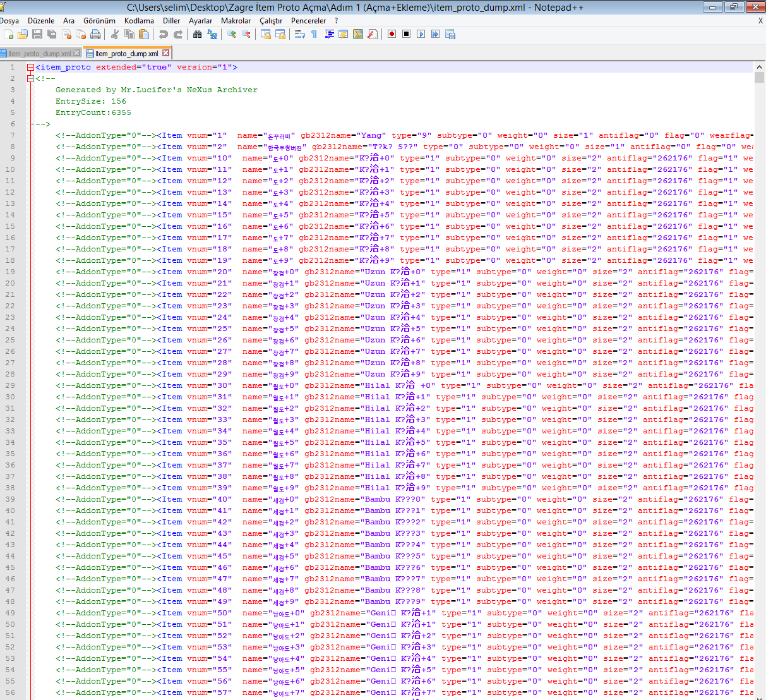Open the Dosya menu
Image resolution: width=766 pixels, height=700 pixels.
click(x=9, y=21)
